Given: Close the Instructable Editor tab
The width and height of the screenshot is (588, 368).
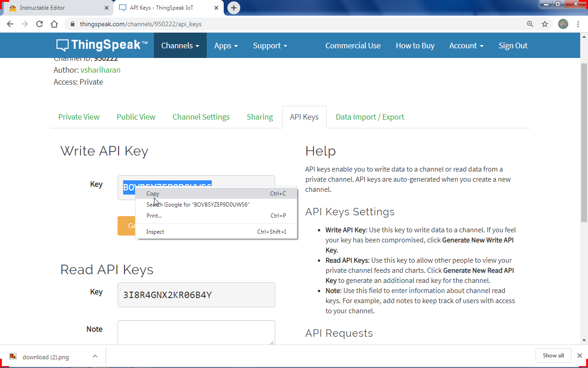Looking at the screenshot, I should pos(107,8).
